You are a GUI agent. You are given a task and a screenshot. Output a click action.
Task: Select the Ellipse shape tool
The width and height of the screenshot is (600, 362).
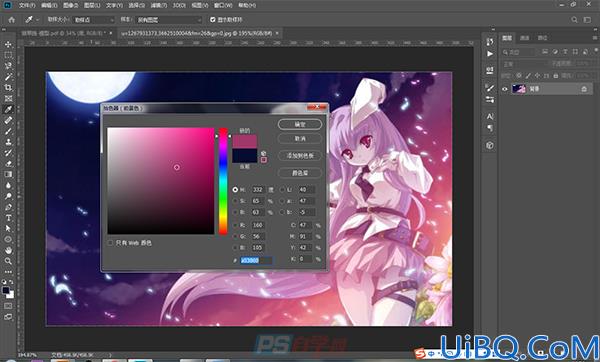[x=8, y=240]
